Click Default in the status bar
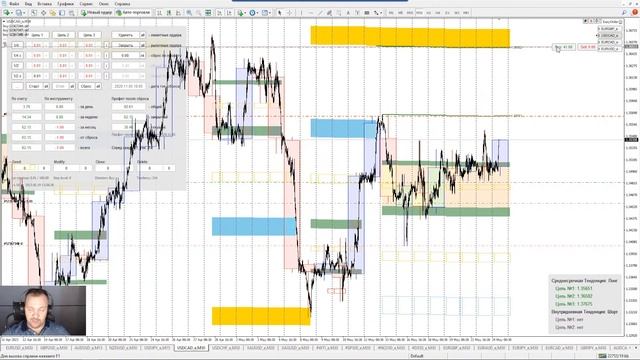Screen dimensions: 640x360 (x=417, y=356)
